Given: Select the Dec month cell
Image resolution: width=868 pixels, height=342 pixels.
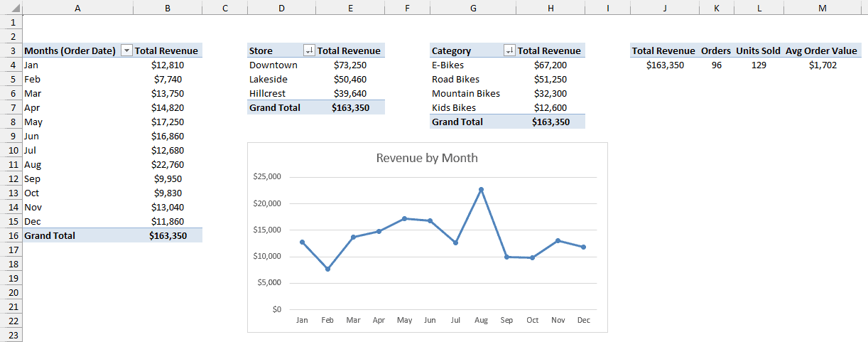Looking at the screenshot, I should point(77,221).
